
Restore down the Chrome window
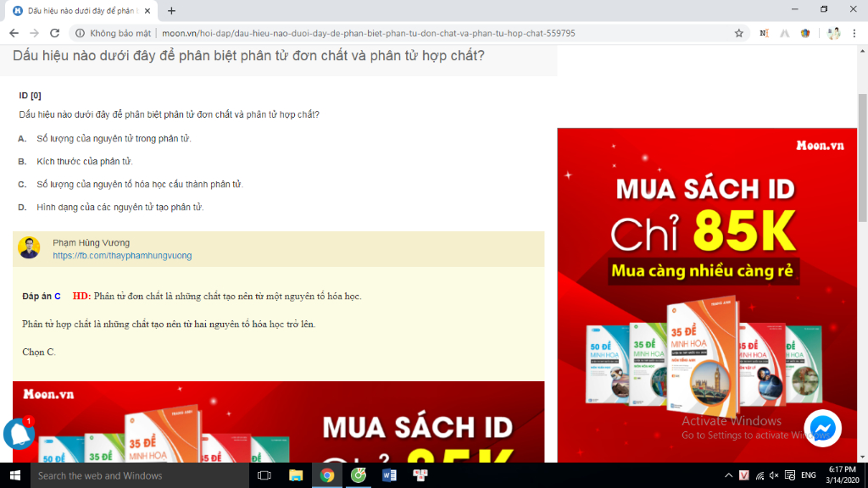pyautogui.click(x=824, y=9)
